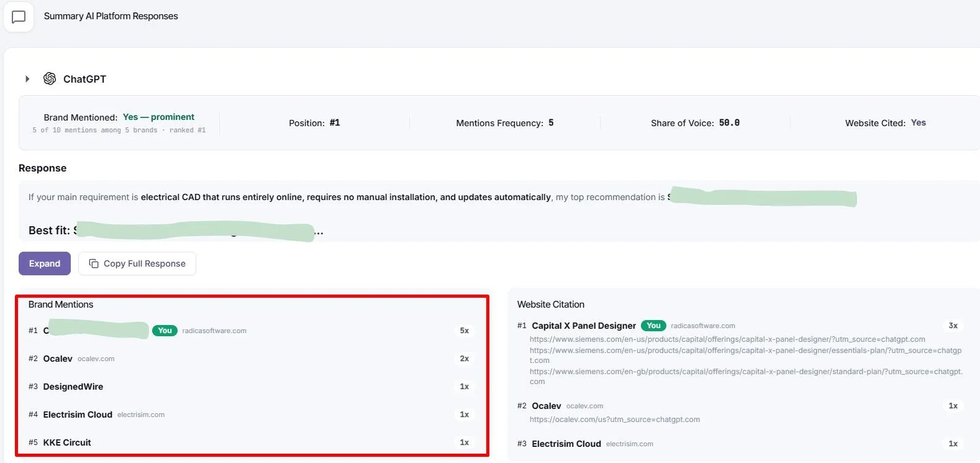Click the Mentions Frequency 5 metric
980x463 pixels.
[x=505, y=123]
